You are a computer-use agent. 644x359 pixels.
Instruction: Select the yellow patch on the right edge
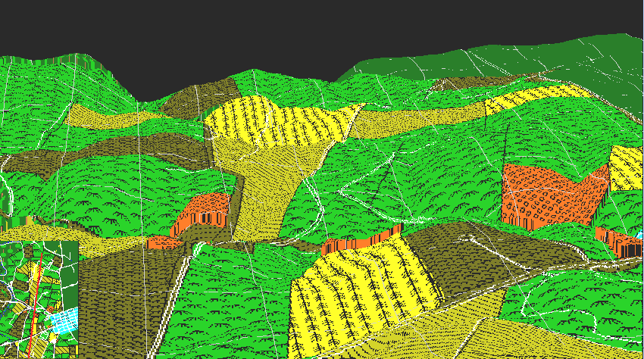(627, 168)
